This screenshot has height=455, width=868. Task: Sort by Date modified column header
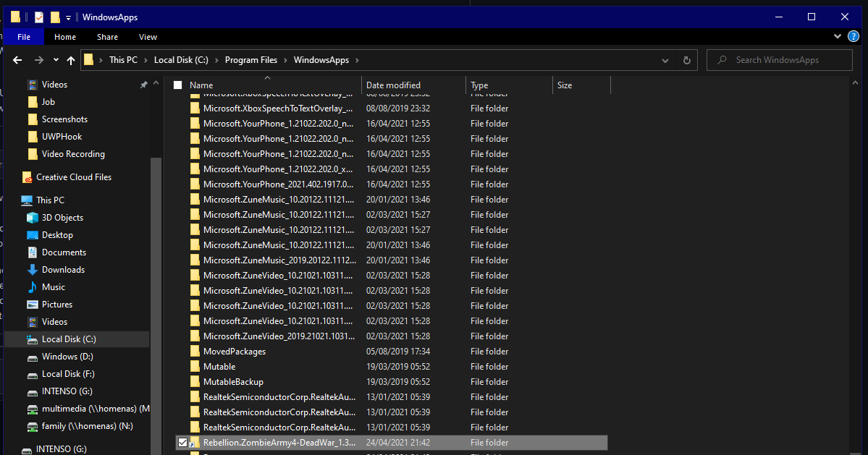click(x=413, y=85)
